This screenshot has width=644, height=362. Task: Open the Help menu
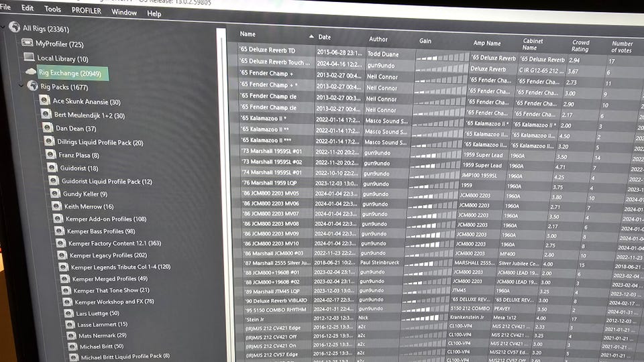click(154, 13)
